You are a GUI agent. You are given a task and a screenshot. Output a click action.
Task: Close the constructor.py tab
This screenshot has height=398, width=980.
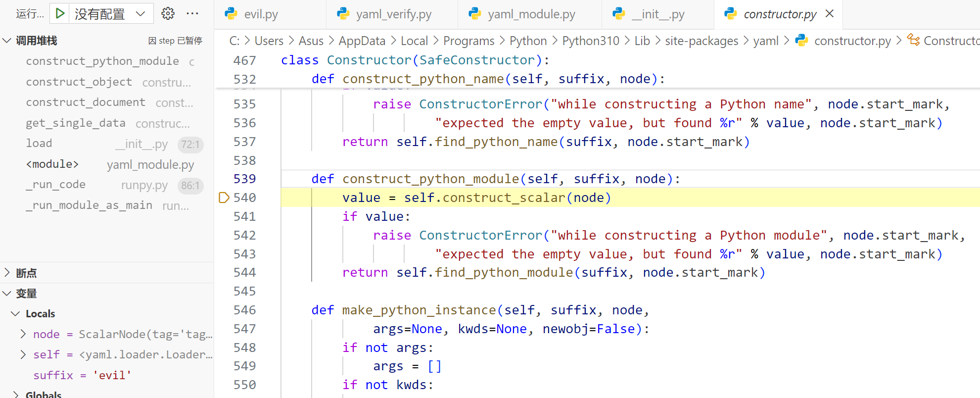[x=830, y=14]
